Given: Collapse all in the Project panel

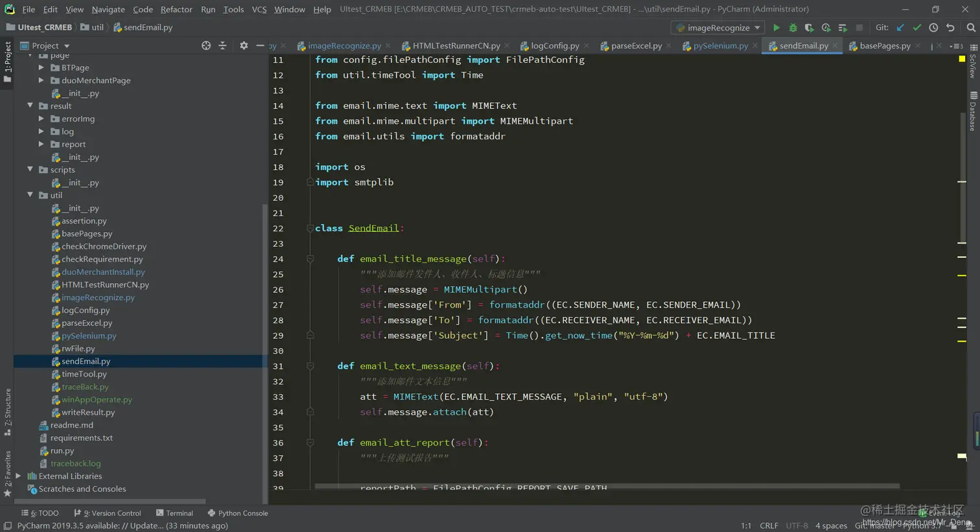Looking at the screenshot, I should [x=222, y=45].
